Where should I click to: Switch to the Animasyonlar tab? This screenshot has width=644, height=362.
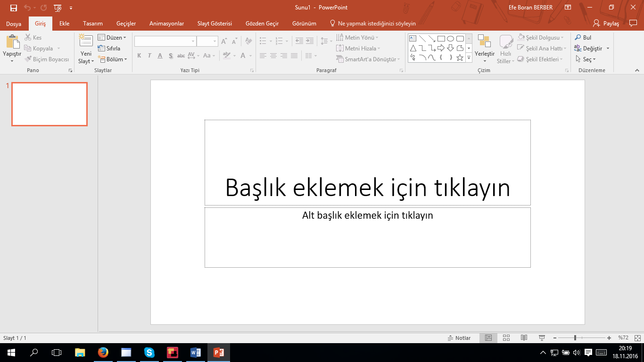[166, 24]
